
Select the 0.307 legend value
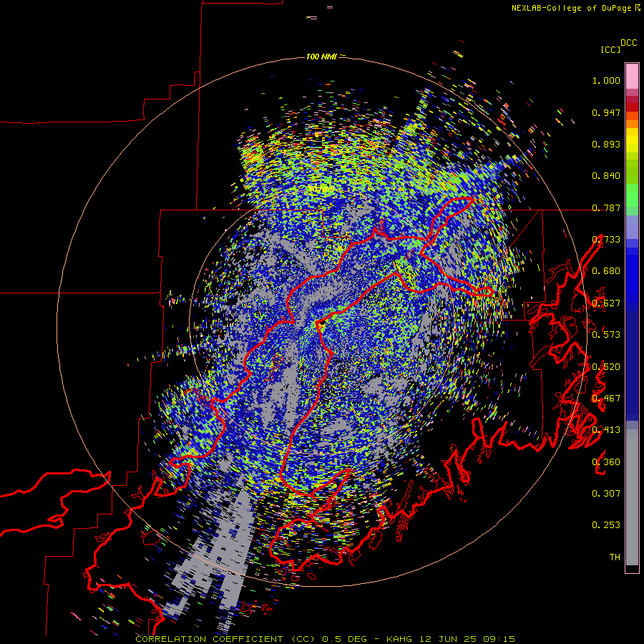[606, 493]
